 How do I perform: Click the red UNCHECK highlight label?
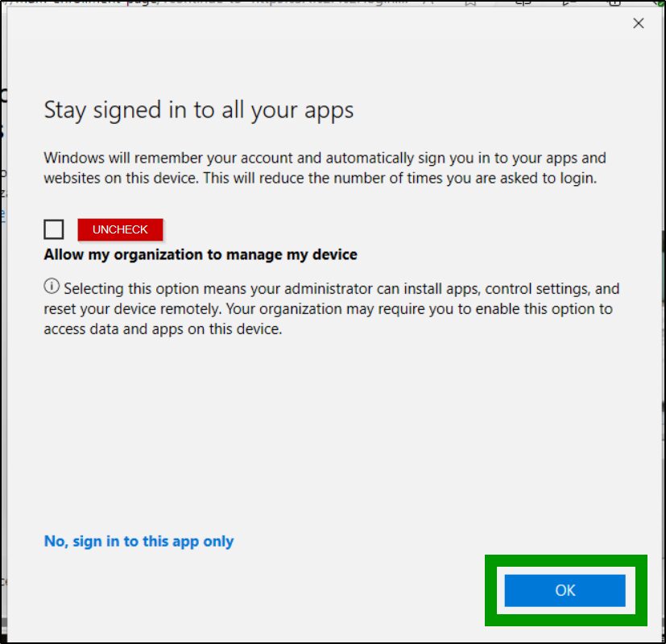pyautogui.click(x=119, y=229)
